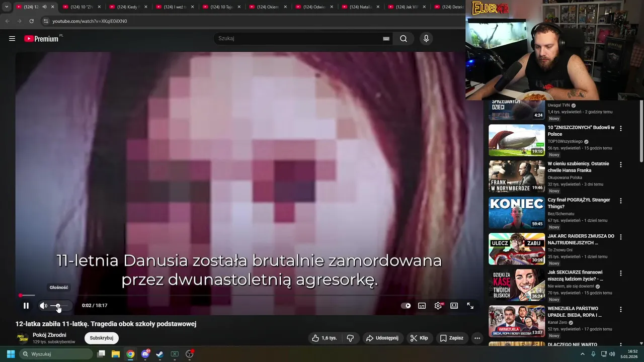
Task: Open File Explorer from taskbar
Action: (116, 354)
